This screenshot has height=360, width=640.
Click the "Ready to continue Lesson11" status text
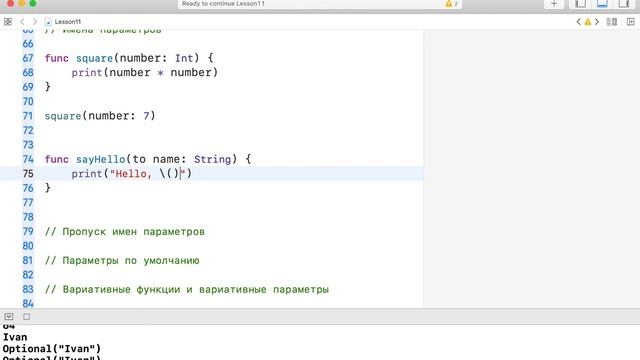coord(223,4)
